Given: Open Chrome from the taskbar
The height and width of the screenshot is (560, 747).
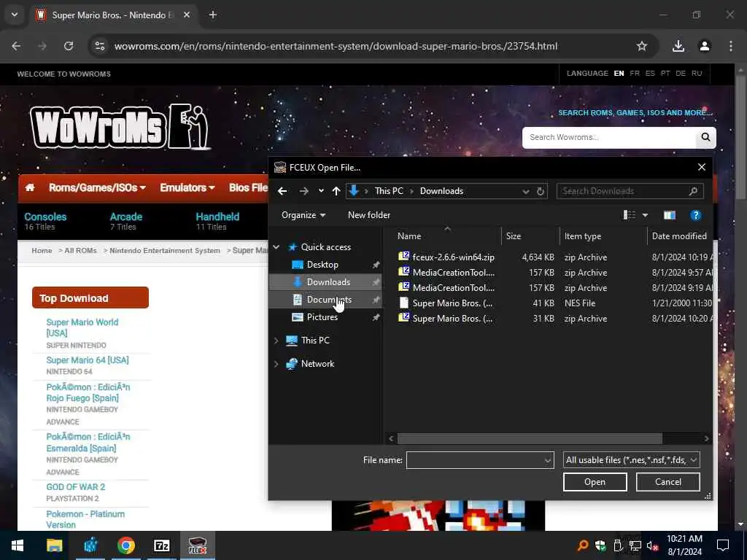Looking at the screenshot, I should coord(126,545).
